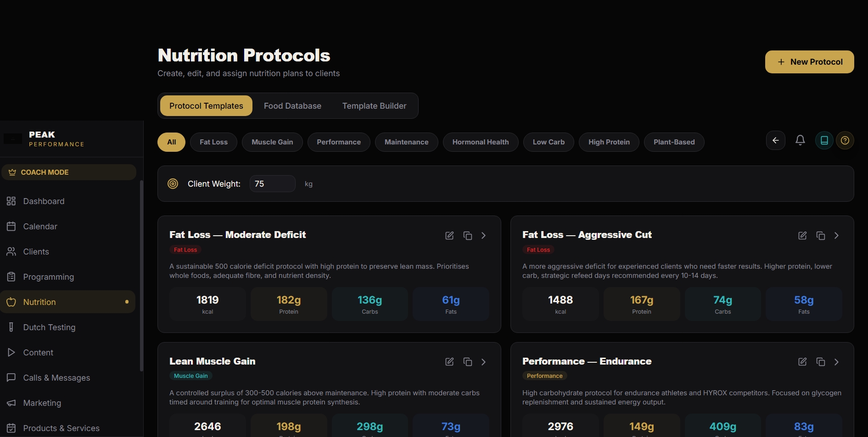The height and width of the screenshot is (437, 868).
Task: Edit the Lean Muscle Gain protocol
Action: pos(449,362)
